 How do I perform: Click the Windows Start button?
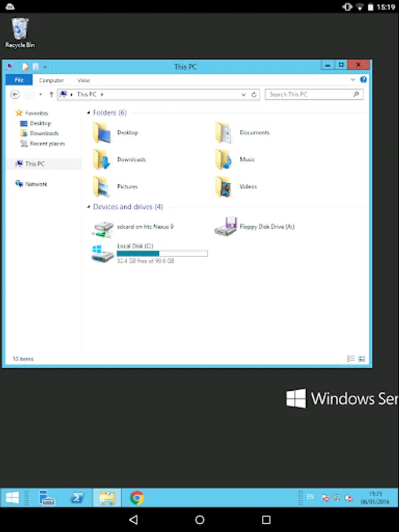pos(12,498)
